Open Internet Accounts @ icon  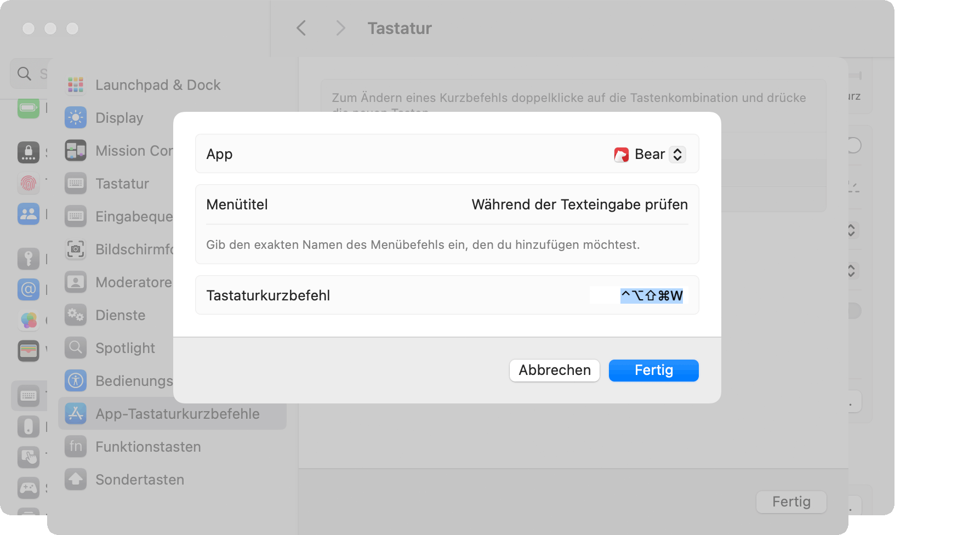(29, 289)
